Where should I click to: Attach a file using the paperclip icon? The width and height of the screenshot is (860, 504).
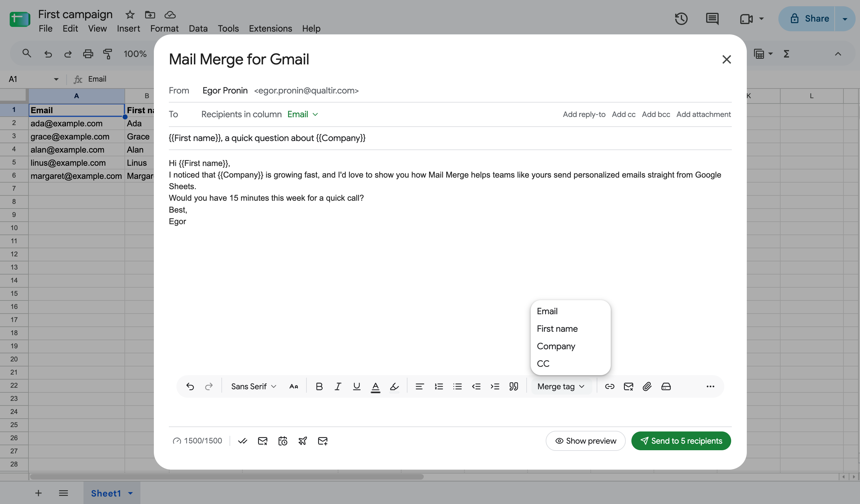point(647,386)
